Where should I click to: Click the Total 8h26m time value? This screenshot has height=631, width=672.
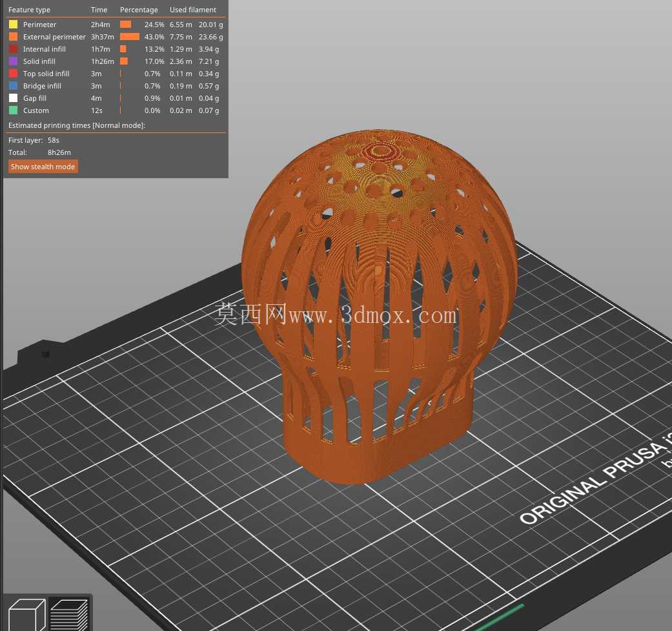coord(59,152)
